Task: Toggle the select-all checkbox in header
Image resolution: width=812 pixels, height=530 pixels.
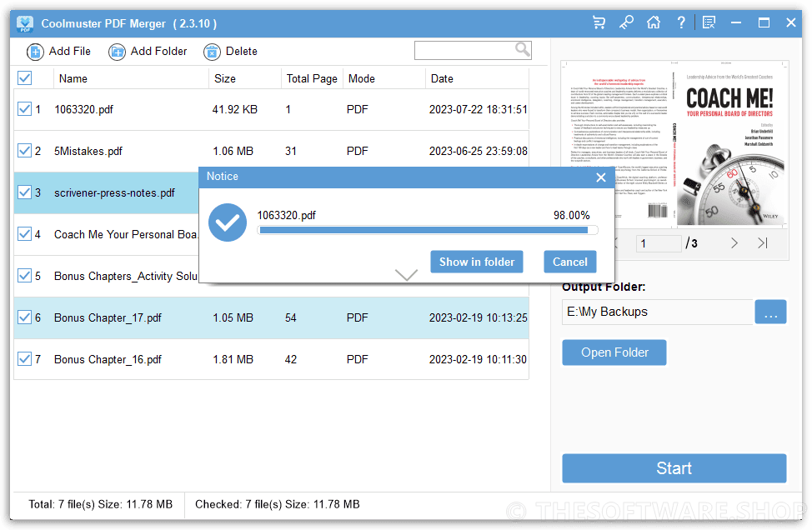Action: [x=24, y=78]
